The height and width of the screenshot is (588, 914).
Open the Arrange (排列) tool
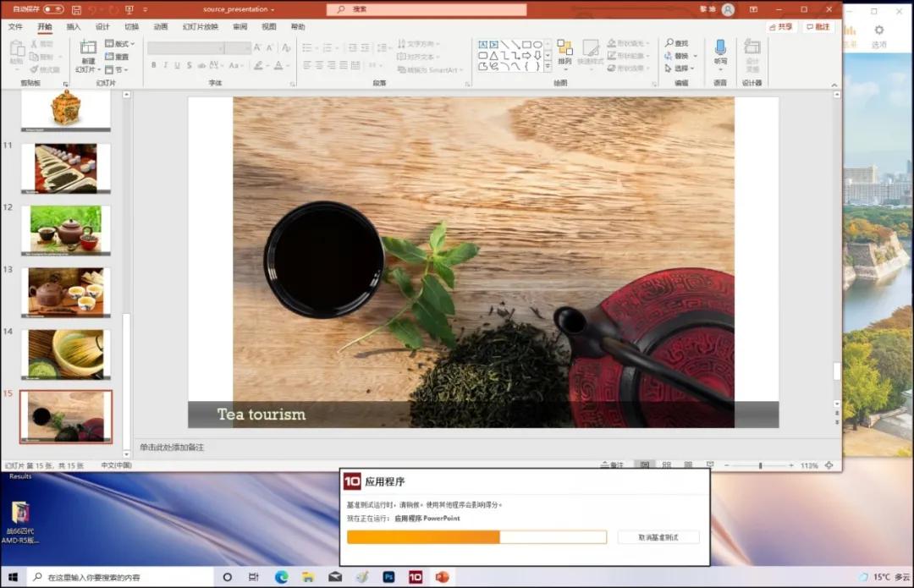pos(564,49)
